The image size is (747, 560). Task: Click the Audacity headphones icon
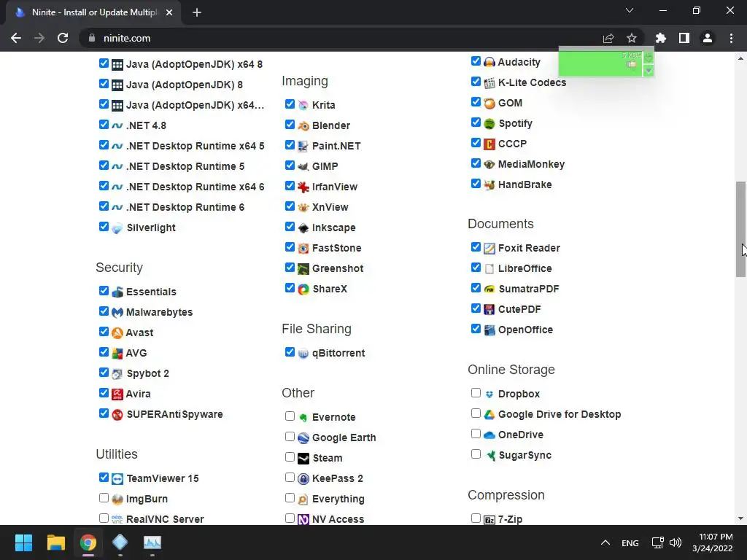click(x=489, y=63)
